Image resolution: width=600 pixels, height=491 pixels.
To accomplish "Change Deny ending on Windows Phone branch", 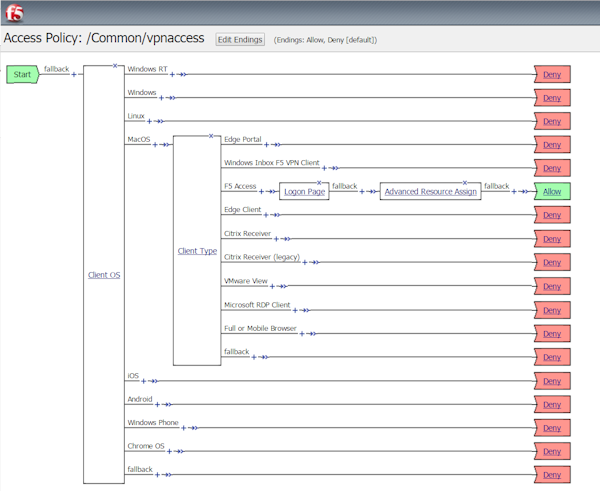I will pos(552,428).
